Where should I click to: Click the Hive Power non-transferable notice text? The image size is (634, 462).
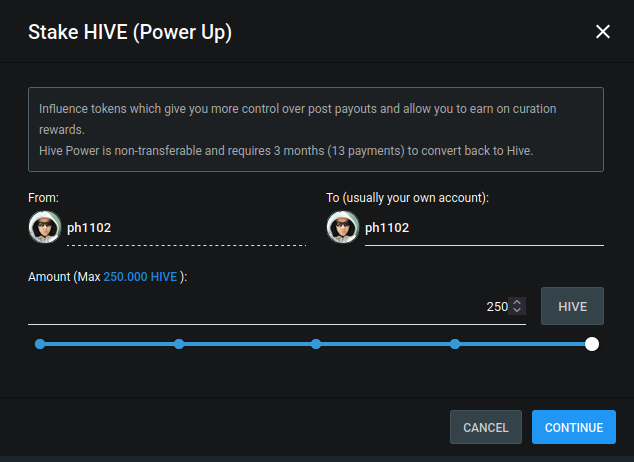coord(286,151)
